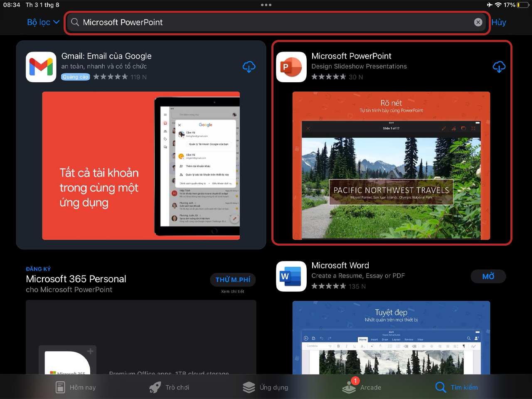The width and height of the screenshot is (532, 399).
Task: Click the Microsoft 365 Personal title
Action: [76, 279]
